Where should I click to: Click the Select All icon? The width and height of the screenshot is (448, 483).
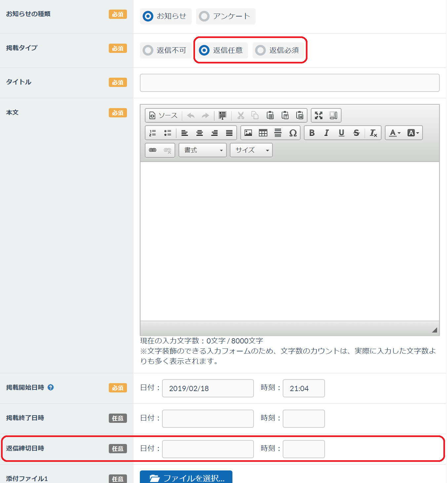pyautogui.click(x=223, y=115)
